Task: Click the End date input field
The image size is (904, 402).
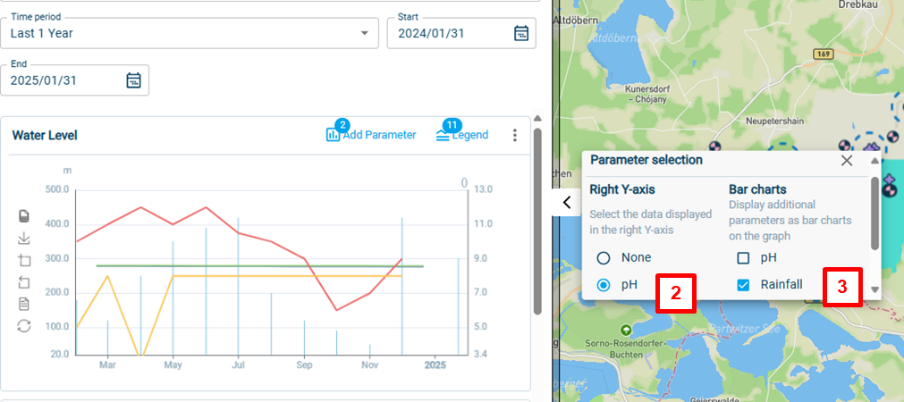Action: [x=60, y=80]
